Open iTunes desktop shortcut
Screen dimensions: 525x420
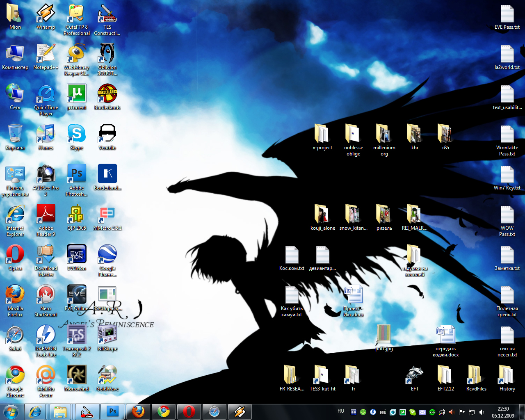(46, 137)
